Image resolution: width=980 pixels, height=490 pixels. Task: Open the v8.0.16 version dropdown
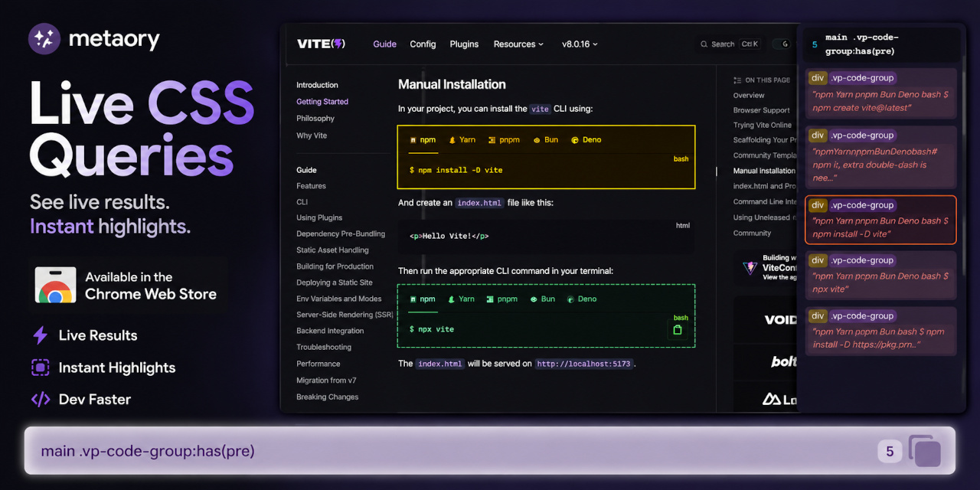click(x=580, y=44)
